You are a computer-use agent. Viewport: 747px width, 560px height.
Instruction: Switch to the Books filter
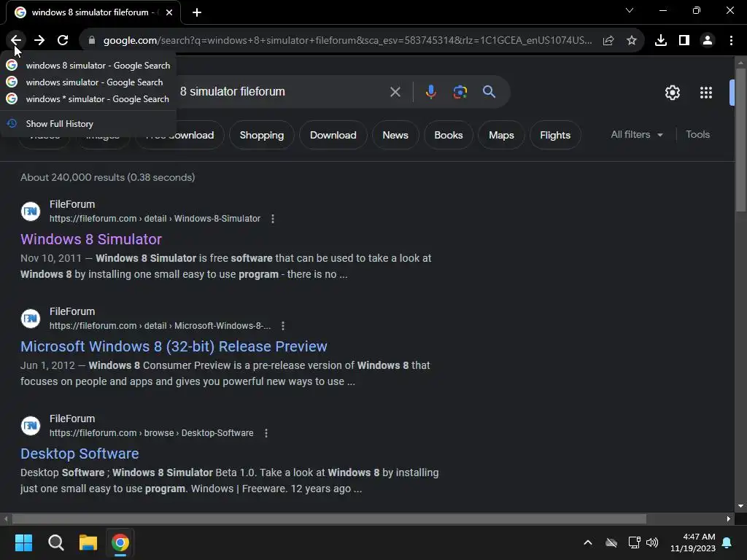449,135
